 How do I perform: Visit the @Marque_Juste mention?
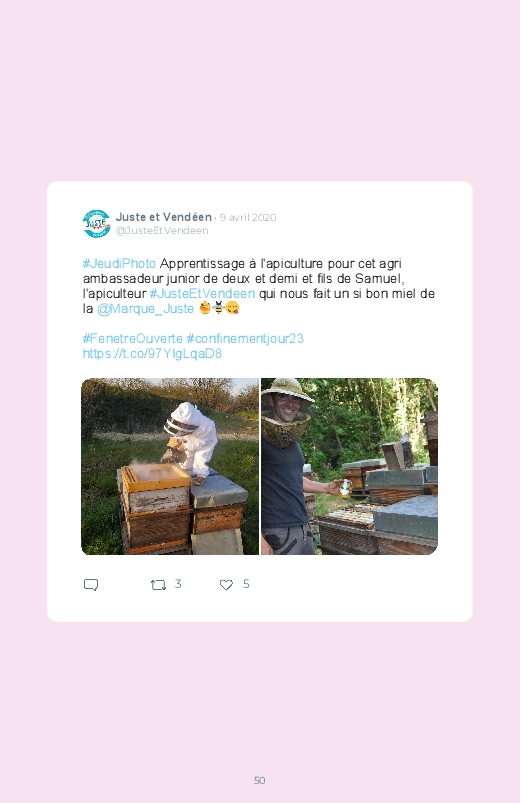145,309
